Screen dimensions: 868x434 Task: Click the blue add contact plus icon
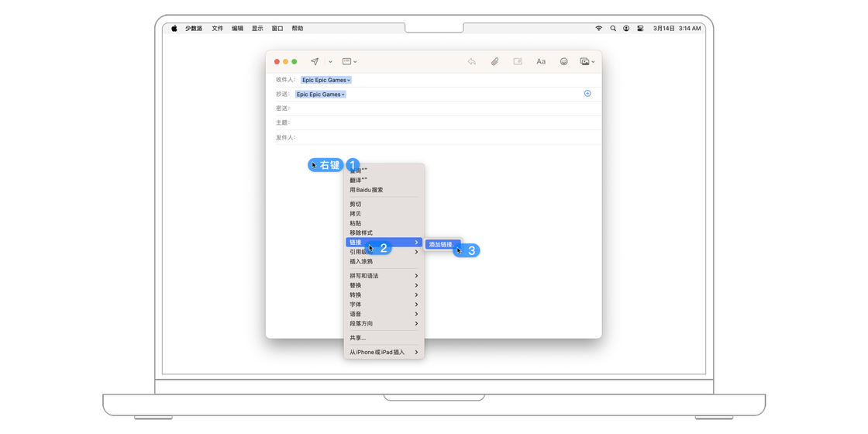[x=587, y=94]
